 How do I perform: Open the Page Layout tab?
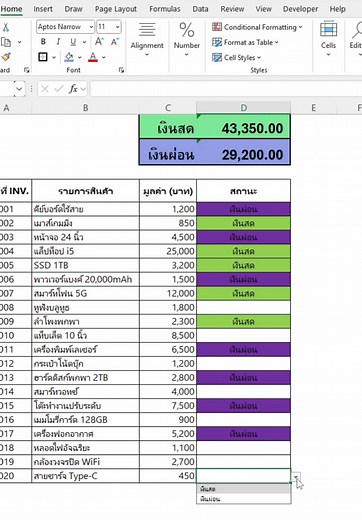click(x=116, y=9)
